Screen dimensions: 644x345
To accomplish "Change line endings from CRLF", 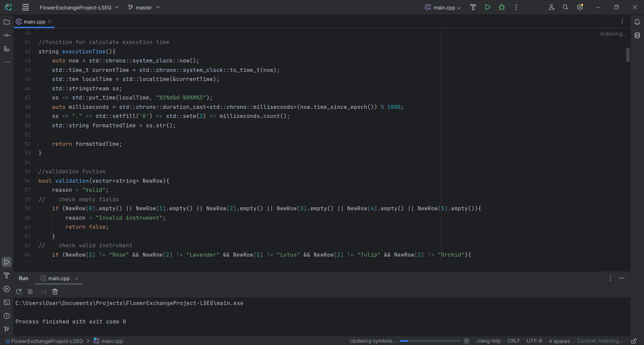I will click(514, 341).
